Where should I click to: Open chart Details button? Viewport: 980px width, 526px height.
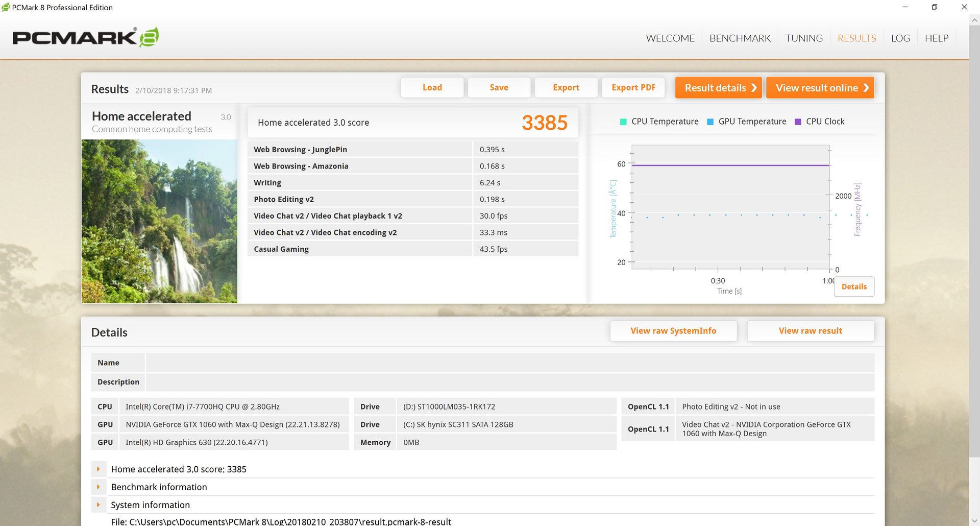coord(854,286)
